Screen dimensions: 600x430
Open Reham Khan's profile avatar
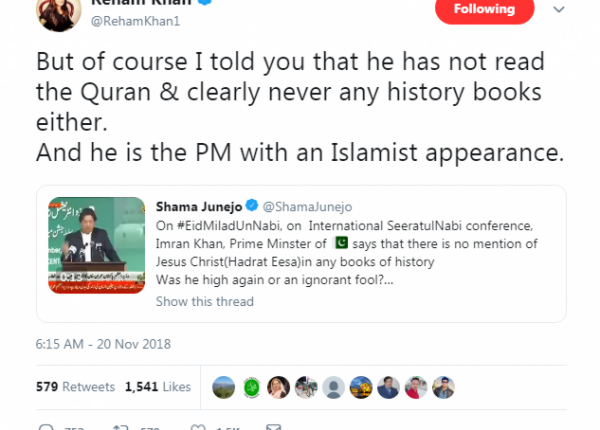59,12
